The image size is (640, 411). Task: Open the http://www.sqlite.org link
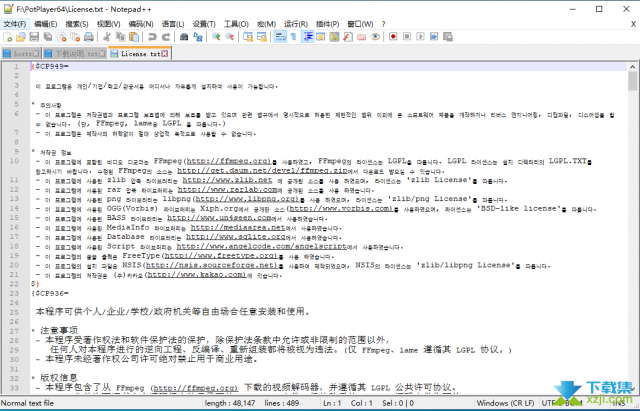coord(236,237)
